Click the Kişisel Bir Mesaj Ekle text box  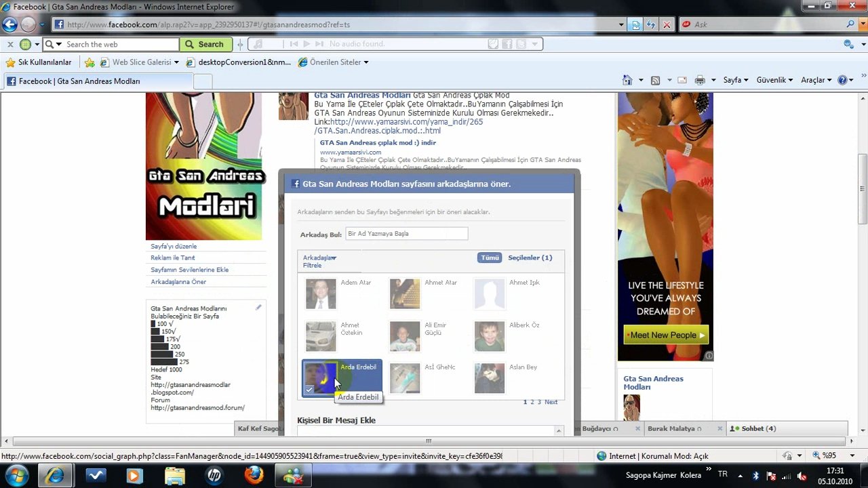pos(430,431)
